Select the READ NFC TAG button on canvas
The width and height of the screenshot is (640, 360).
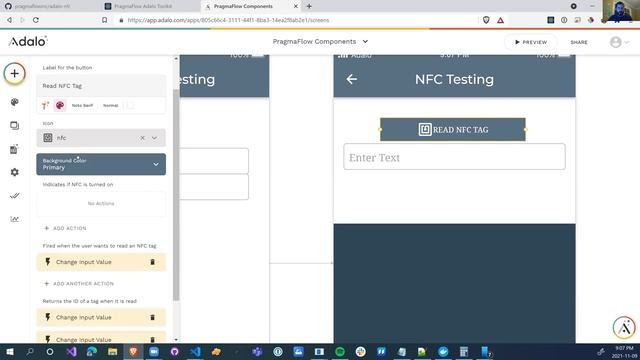453,129
